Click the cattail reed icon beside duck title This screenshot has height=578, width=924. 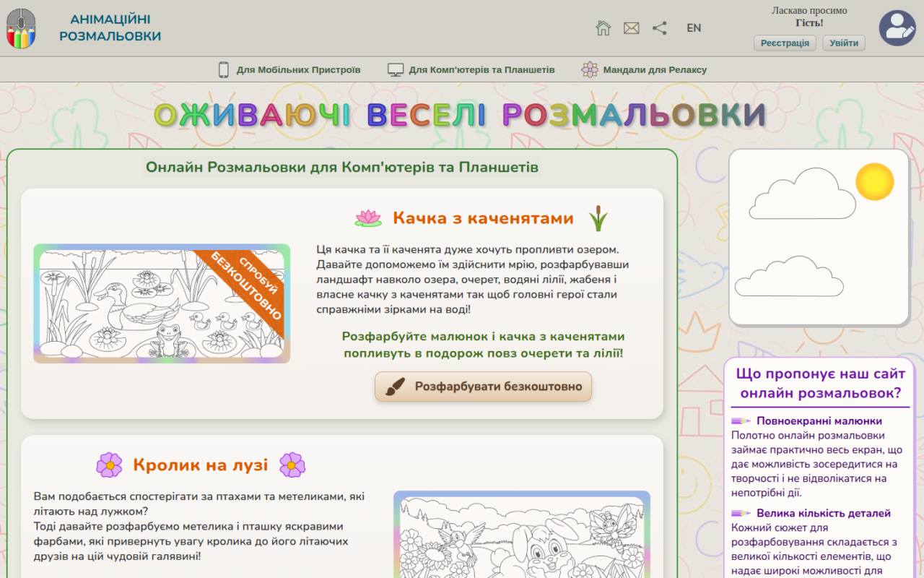(x=598, y=218)
